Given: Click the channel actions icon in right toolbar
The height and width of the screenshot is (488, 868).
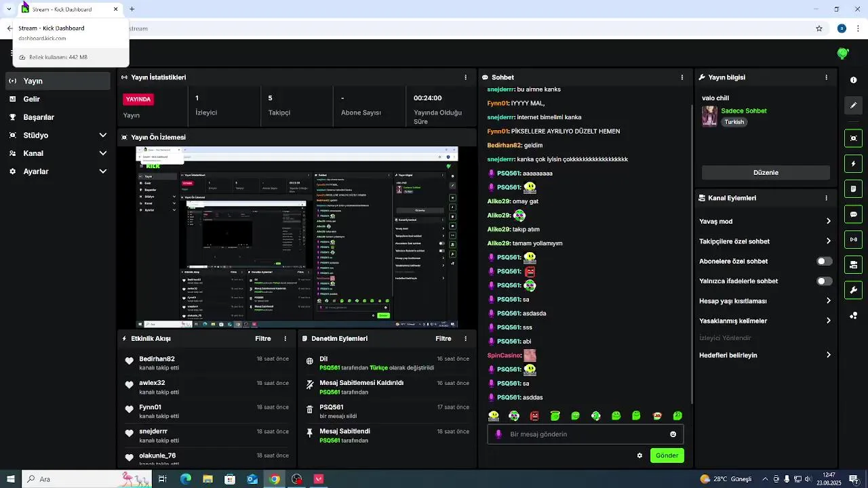Looking at the screenshot, I should 853,264.
